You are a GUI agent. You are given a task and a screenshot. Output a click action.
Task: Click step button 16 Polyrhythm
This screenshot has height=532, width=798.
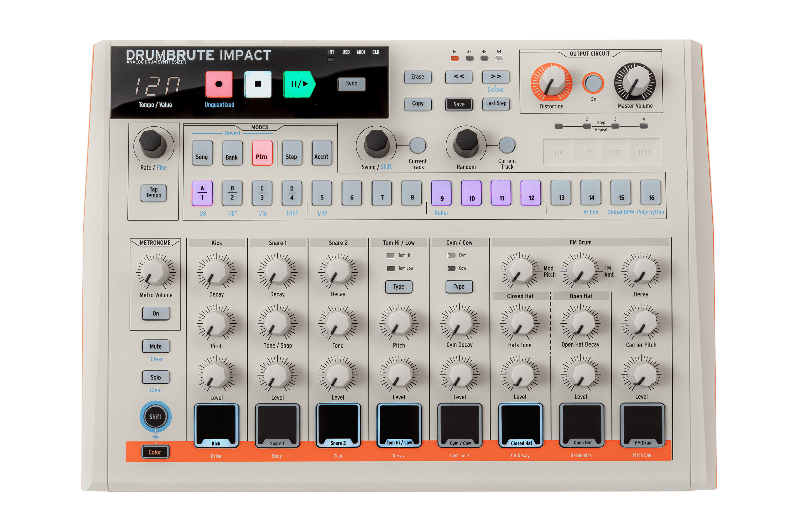[x=651, y=193]
